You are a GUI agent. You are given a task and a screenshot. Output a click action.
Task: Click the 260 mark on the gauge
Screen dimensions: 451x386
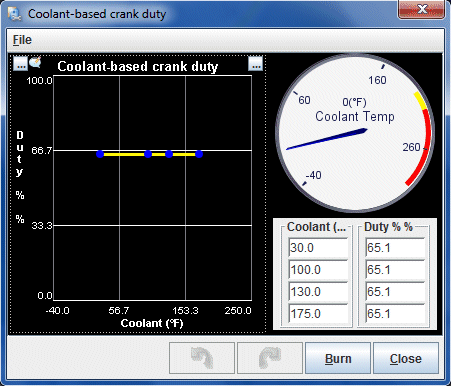[411, 147]
